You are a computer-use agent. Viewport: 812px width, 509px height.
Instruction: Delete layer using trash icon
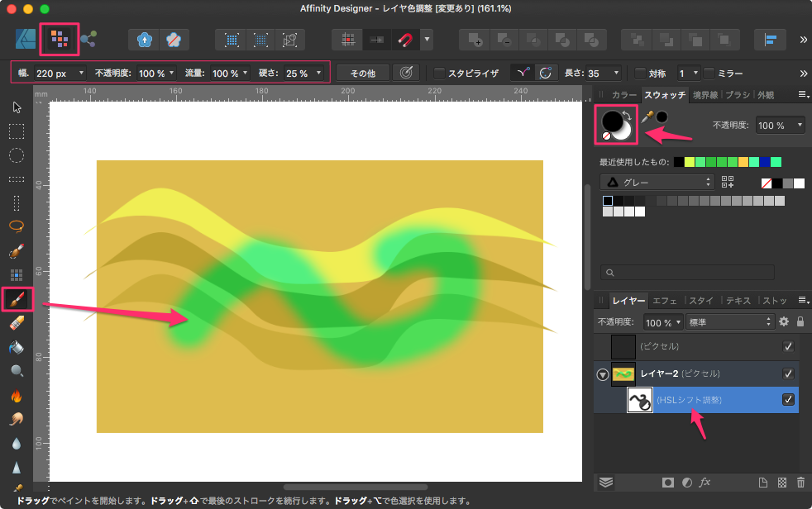coord(800,483)
